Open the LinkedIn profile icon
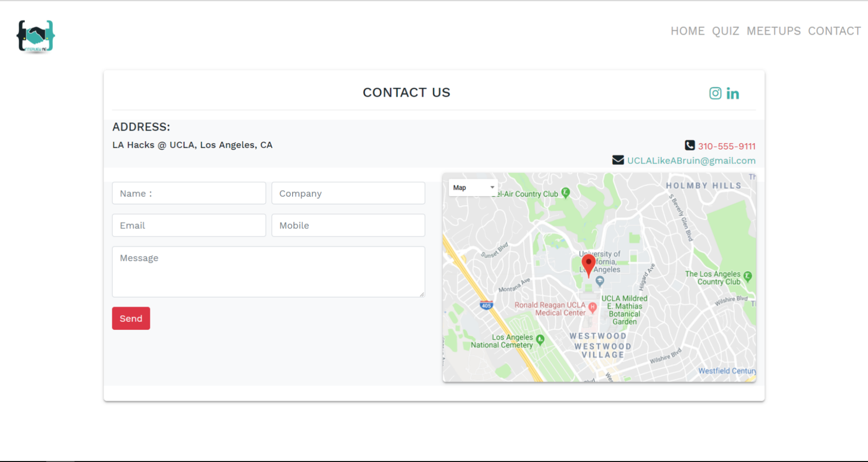Image resolution: width=868 pixels, height=462 pixels. pos(733,93)
